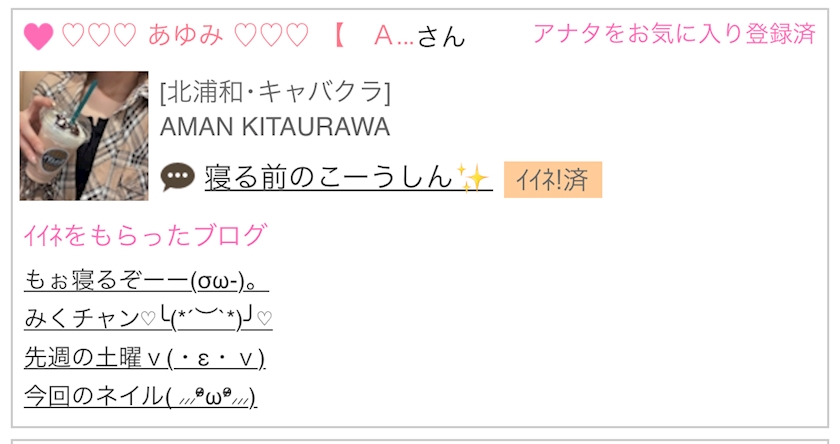Viewport: 840px width, 444px height.
Task: Click the AMAN KITAURAWA shop name
Action: coord(274,127)
